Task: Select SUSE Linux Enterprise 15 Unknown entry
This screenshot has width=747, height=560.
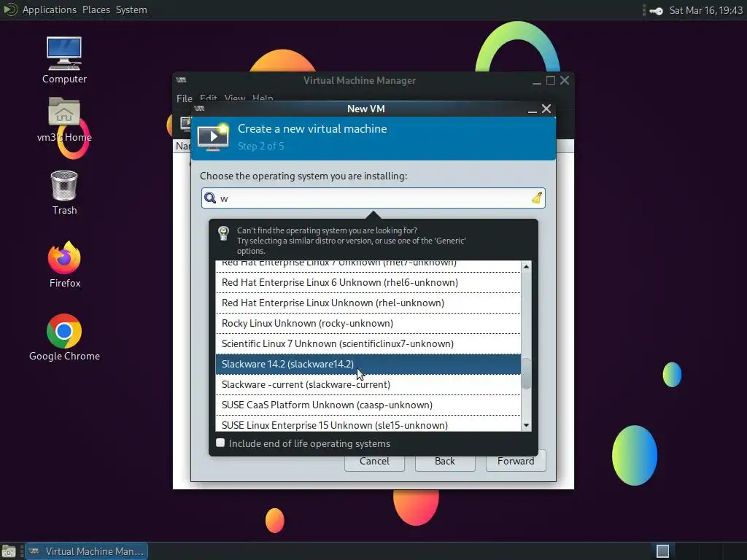Action: [368, 425]
